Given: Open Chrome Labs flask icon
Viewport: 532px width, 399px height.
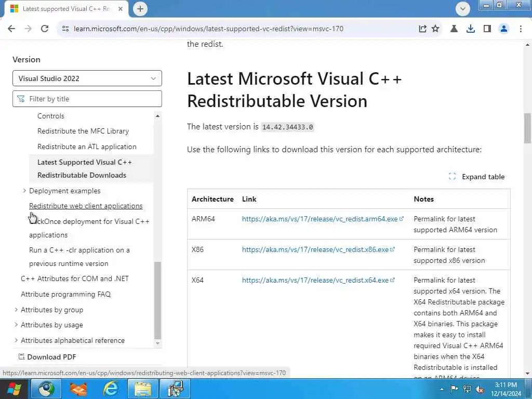Looking at the screenshot, I should pyautogui.click(x=454, y=29).
